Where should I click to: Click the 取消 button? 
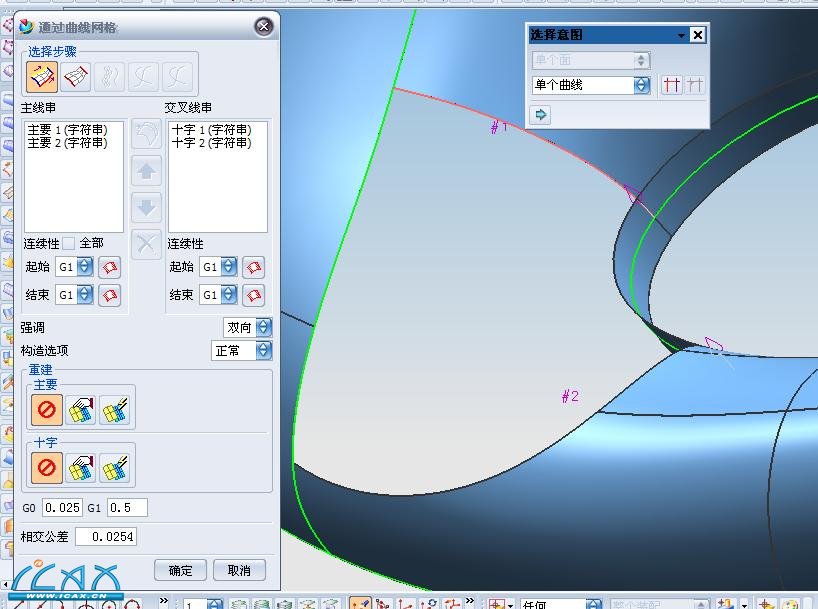tap(239, 570)
